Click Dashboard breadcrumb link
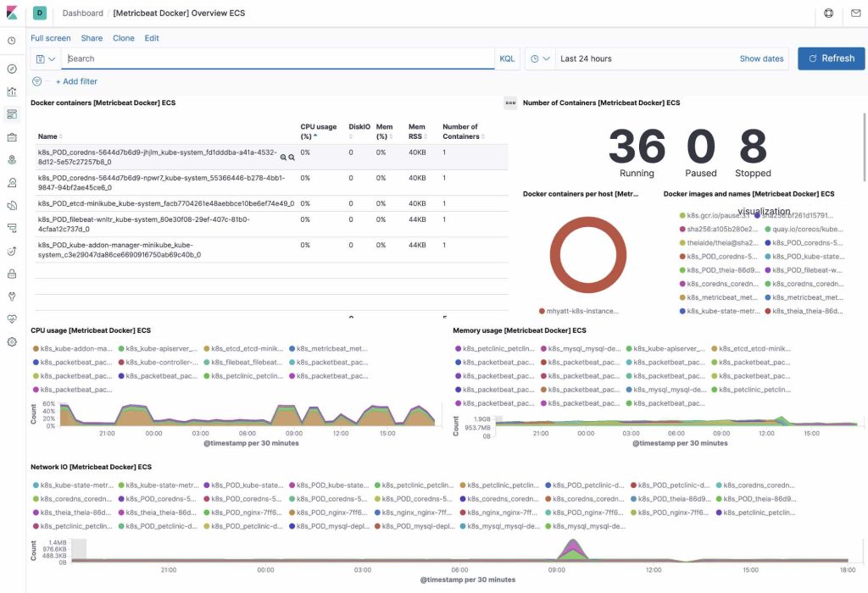Viewport: 868px width, 593px height. pyautogui.click(x=82, y=13)
